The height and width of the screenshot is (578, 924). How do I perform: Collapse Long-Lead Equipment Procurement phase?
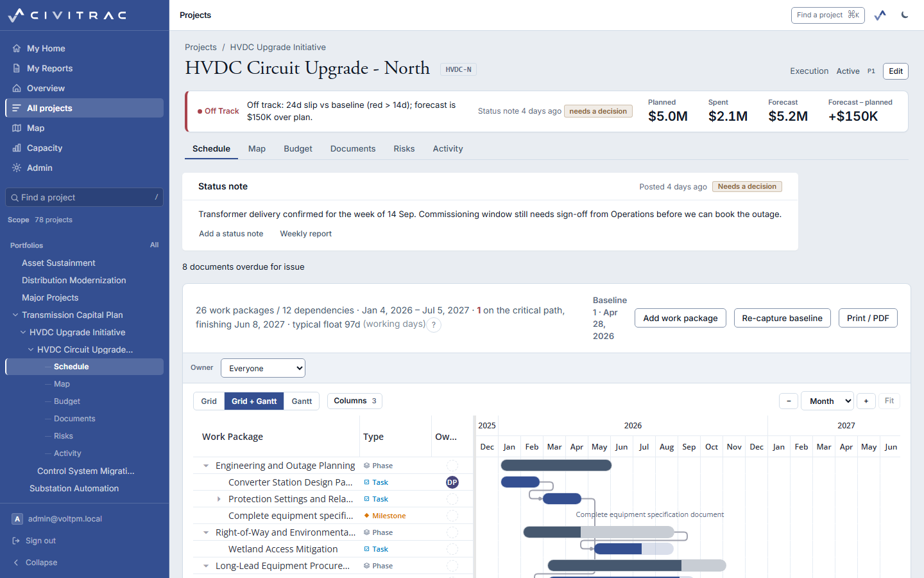(x=206, y=566)
